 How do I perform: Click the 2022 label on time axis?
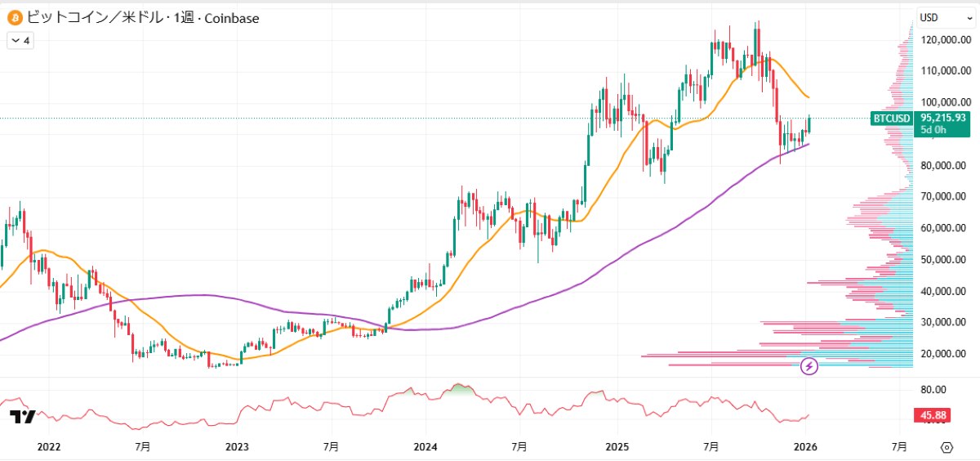49,447
